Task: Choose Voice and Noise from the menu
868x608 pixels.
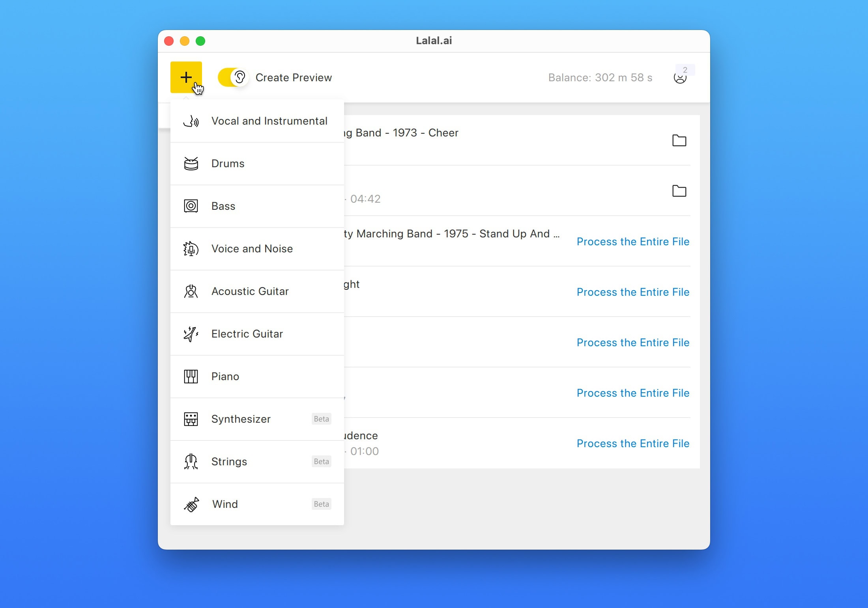Action: [252, 249]
